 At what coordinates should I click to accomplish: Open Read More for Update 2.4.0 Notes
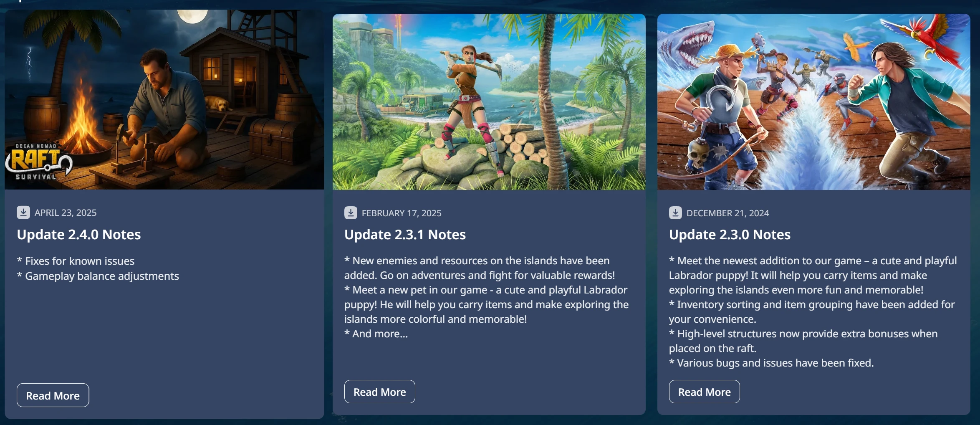[53, 395]
